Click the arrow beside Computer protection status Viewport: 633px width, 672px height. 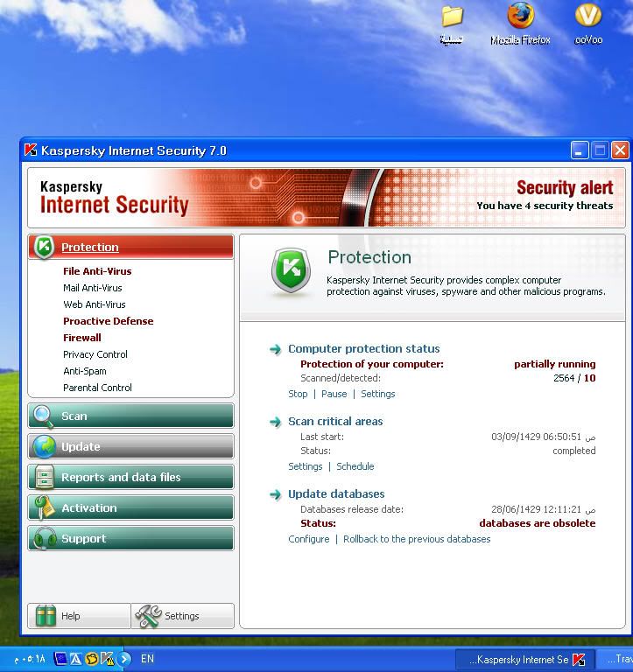pyautogui.click(x=275, y=349)
